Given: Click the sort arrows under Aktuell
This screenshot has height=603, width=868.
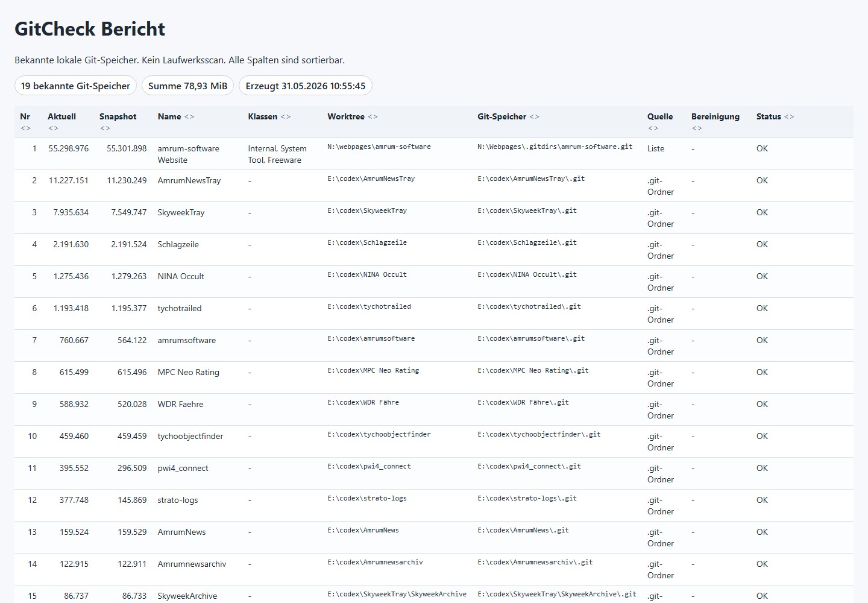Looking at the screenshot, I should (x=53, y=128).
